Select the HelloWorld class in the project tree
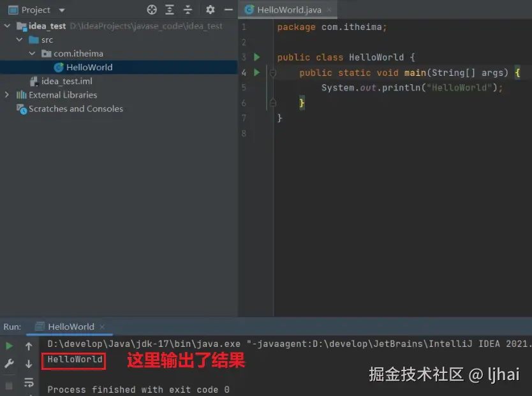 point(119,67)
